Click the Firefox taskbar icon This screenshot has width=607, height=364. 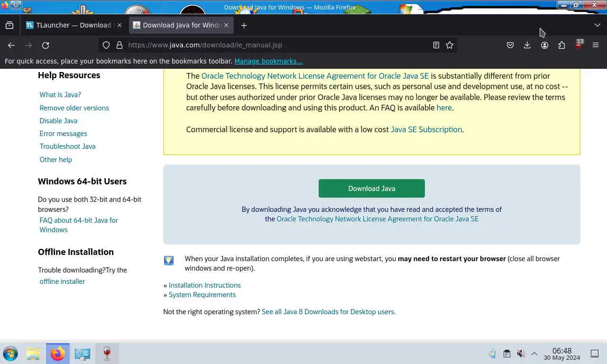point(58,354)
